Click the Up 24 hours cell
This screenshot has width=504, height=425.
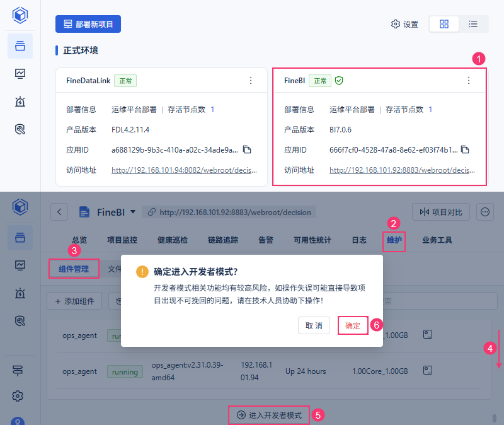(x=306, y=371)
